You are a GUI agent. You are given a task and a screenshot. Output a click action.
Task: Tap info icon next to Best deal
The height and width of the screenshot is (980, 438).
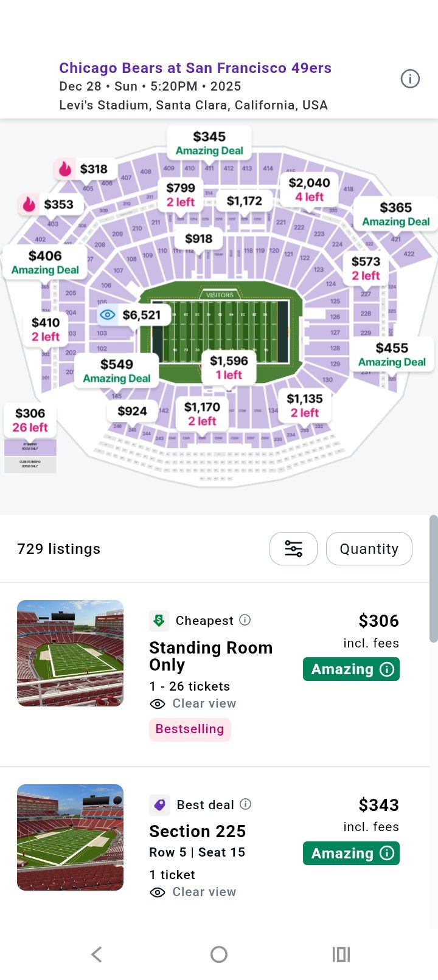[246, 804]
